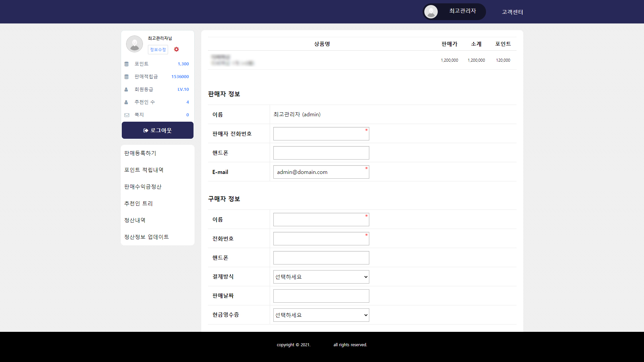Image resolution: width=644 pixels, height=362 pixels.
Task: Click the 쪽지 envelope icon
Action: (x=127, y=115)
